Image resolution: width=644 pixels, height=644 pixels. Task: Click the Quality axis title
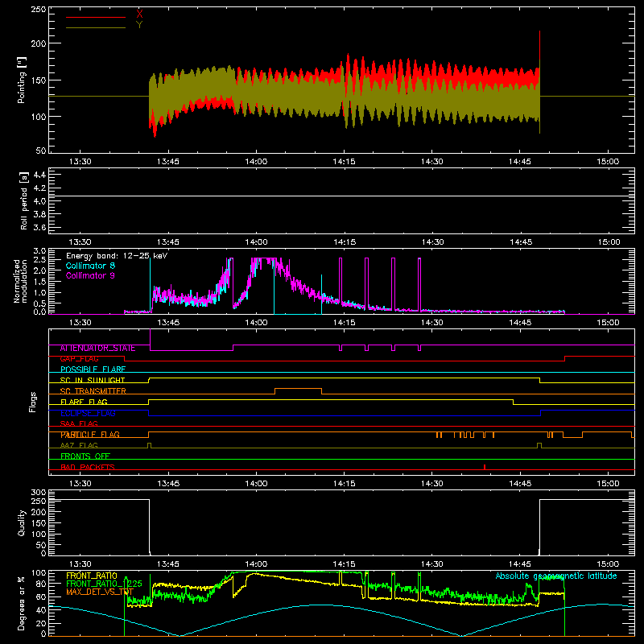(x=22, y=522)
